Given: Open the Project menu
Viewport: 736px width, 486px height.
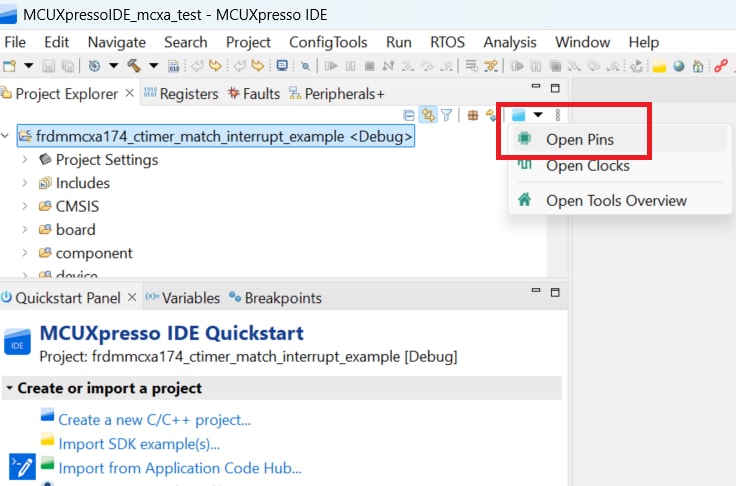Looking at the screenshot, I should tap(248, 42).
